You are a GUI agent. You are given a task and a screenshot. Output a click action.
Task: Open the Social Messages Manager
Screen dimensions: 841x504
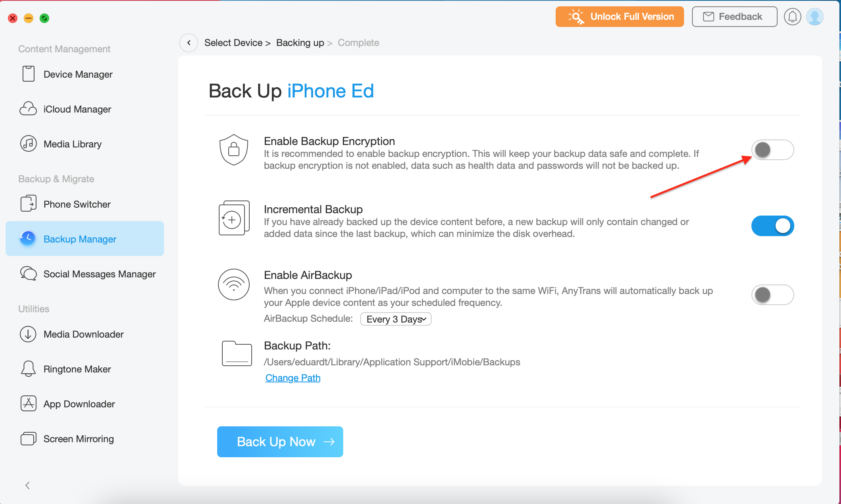click(x=99, y=274)
